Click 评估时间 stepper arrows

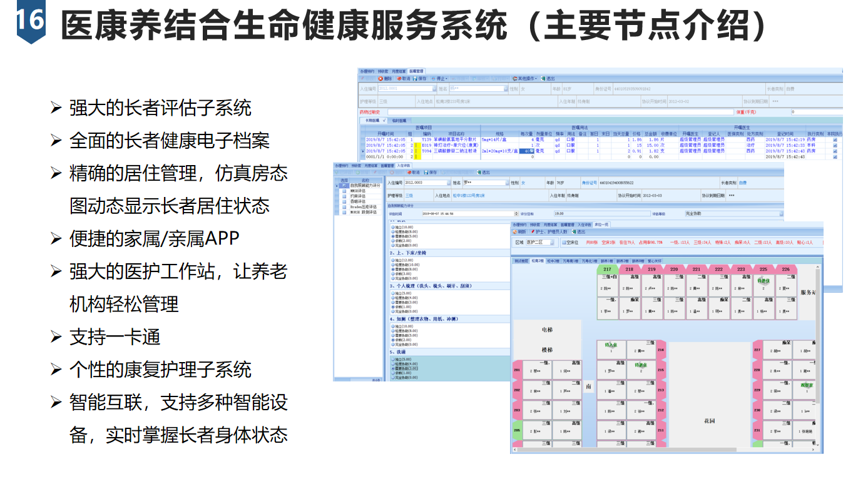[x=516, y=214]
